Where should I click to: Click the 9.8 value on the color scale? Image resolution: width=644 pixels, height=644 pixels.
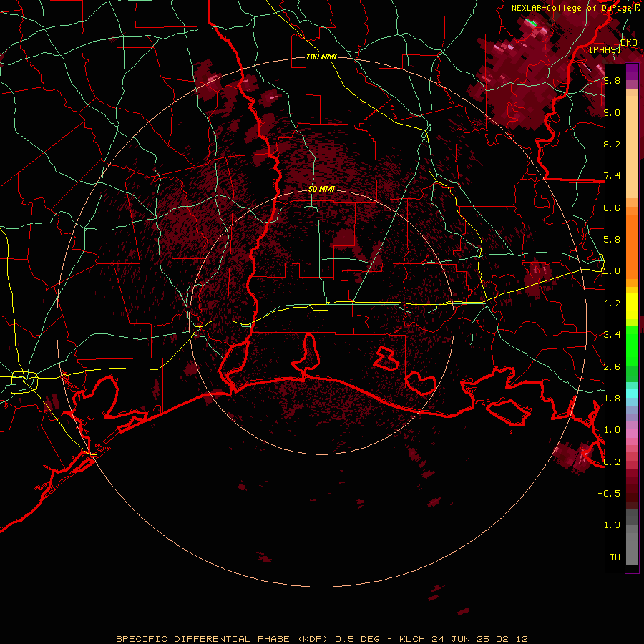612,80
